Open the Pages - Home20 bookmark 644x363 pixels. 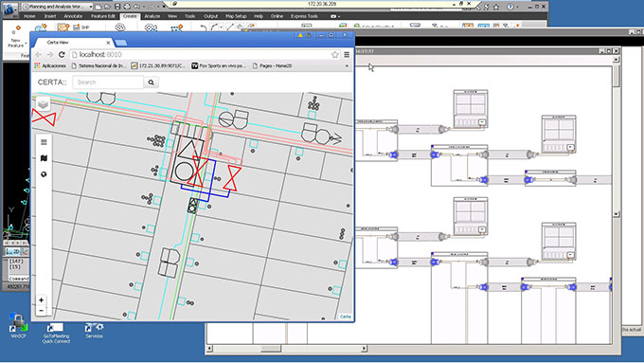click(x=273, y=65)
